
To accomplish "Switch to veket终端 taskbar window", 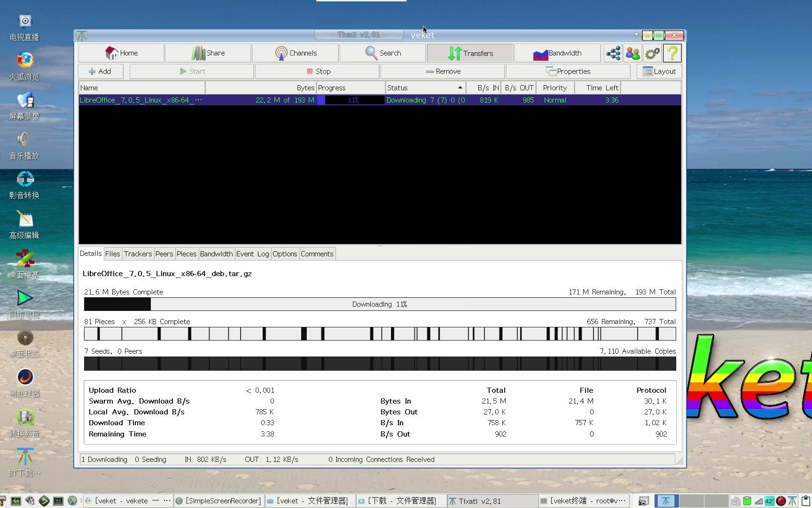I will coord(583,501).
